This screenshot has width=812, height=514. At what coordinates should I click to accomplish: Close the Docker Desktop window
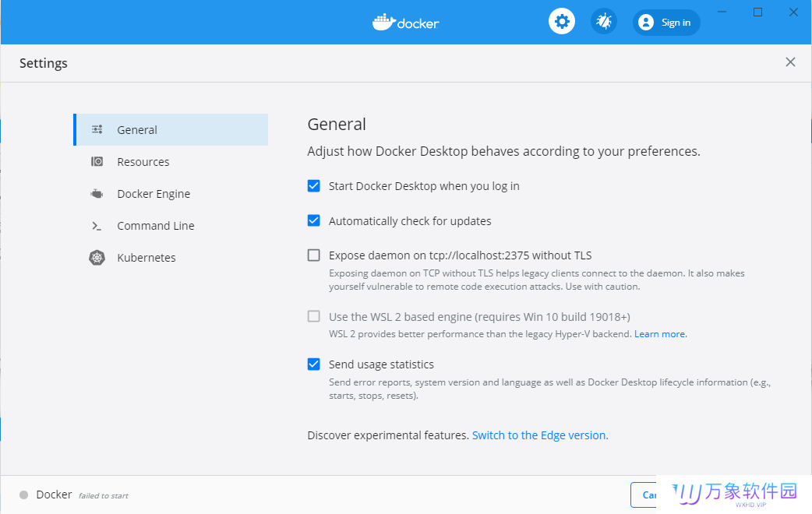793,12
